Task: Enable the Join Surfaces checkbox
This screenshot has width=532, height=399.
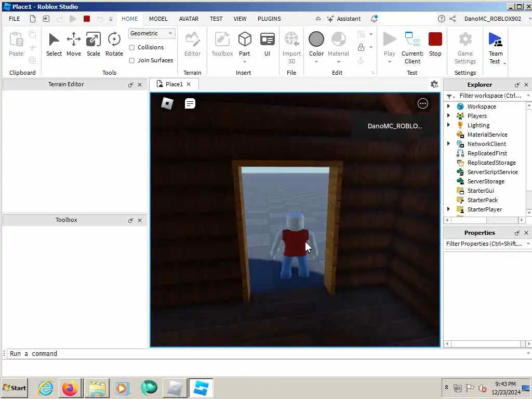Action: [131, 60]
